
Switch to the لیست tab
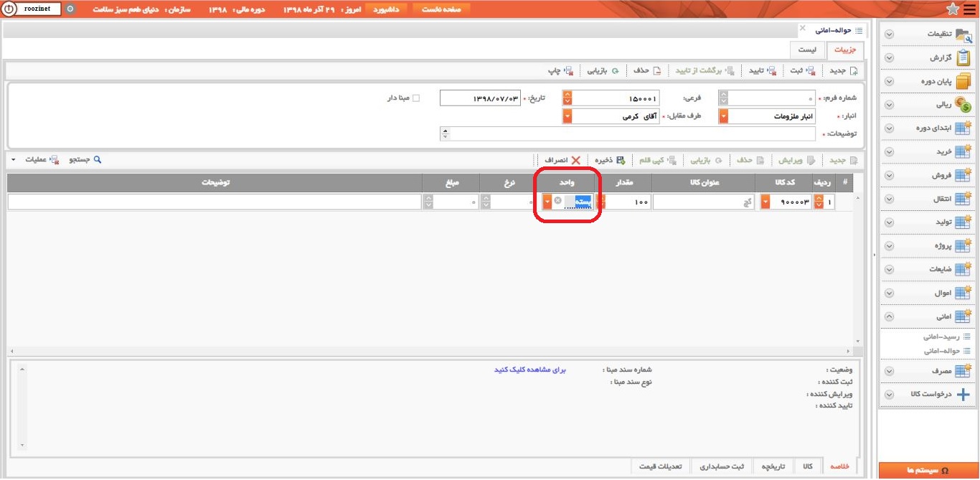coord(807,50)
